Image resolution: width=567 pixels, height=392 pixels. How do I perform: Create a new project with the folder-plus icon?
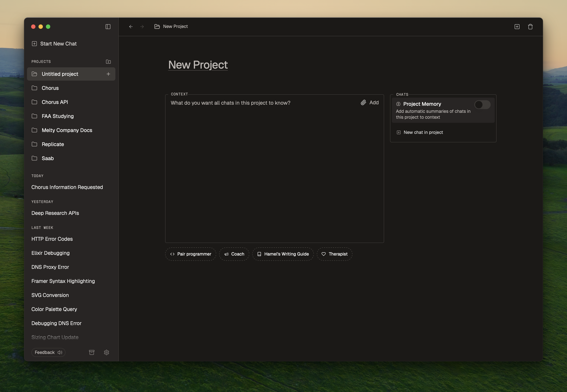coord(108,61)
